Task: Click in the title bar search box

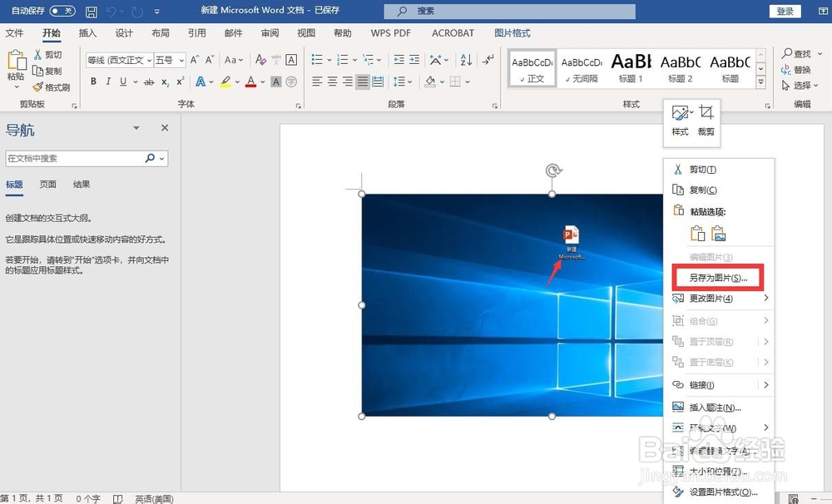Action: (x=509, y=11)
